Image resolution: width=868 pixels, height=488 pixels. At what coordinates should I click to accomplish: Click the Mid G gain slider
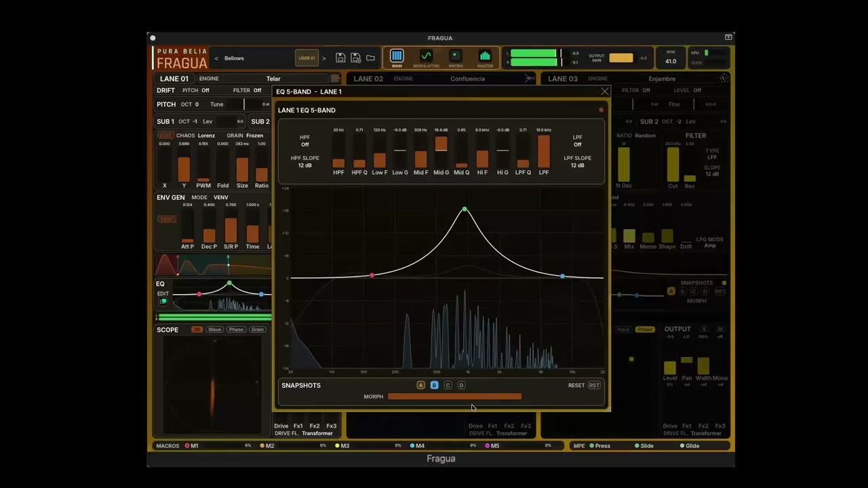coord(441,150)
